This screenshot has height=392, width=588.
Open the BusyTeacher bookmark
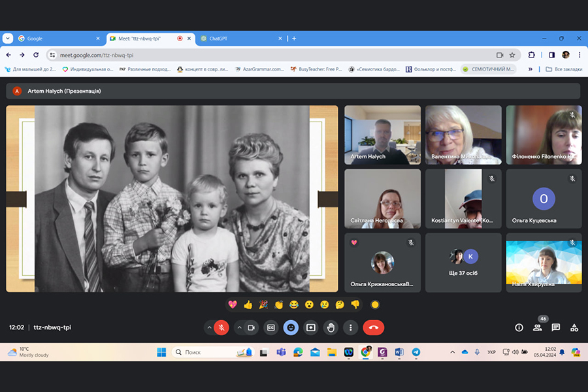(316, 69)
